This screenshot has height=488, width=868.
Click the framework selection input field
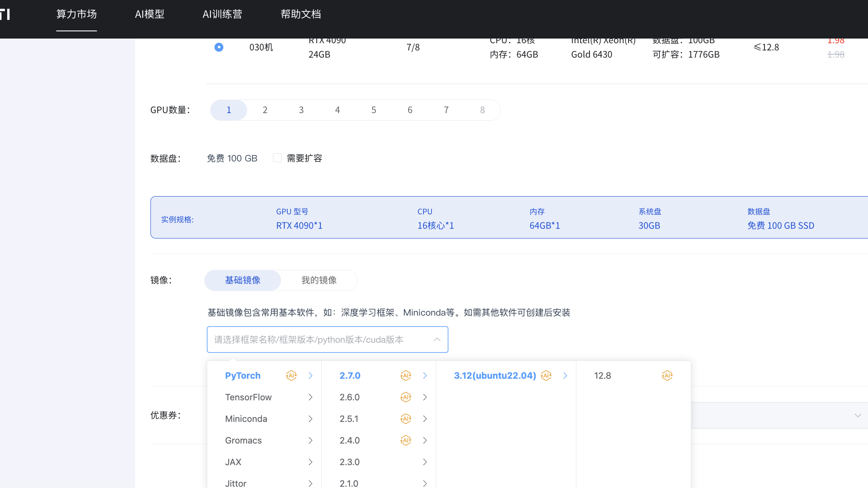[x=327, y=340]
